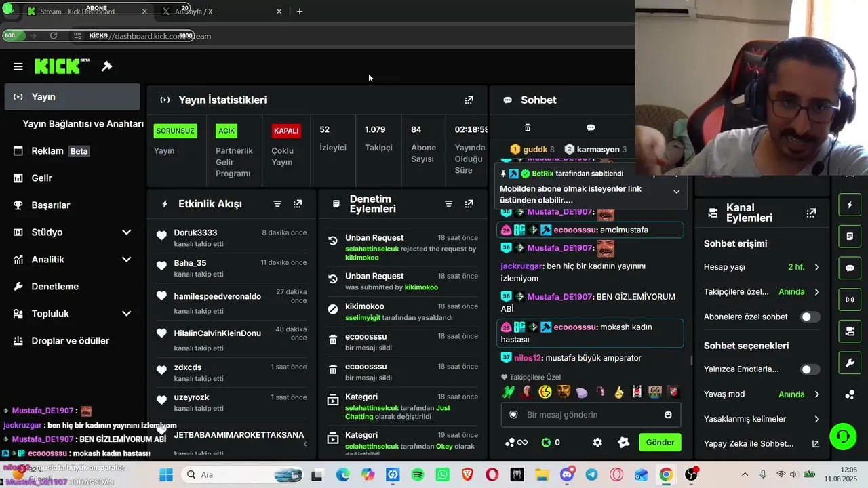This screenshot has width=868, height=488.
Task: Pop out the Kanal Eylemleri panel
Action: pos(811,213)
